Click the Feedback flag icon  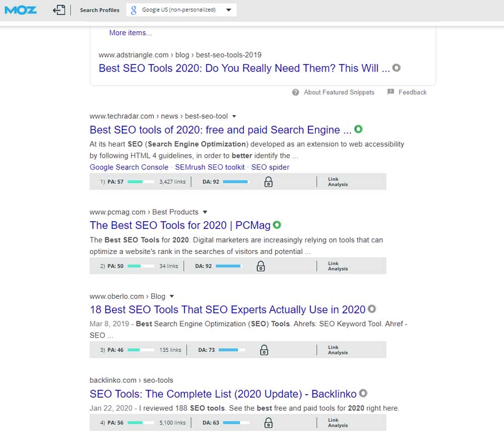pyautogui.click(x=391, y=92)
